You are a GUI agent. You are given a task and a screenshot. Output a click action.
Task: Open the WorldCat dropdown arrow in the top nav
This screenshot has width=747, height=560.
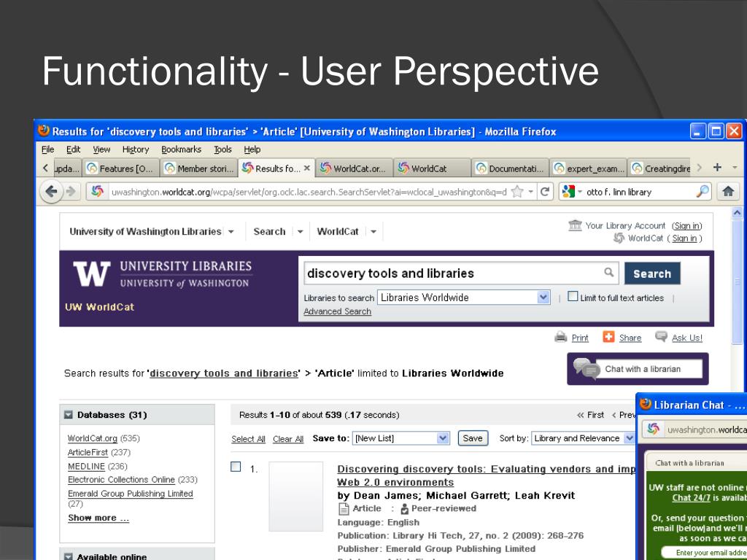point(373,231)
